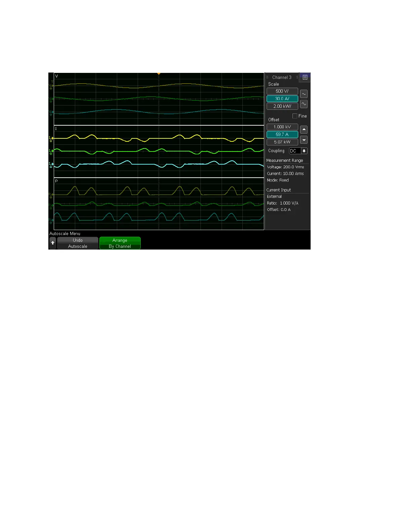This screenshot has width=411, height=532.
Task: Click the yellow current channel ground marker
Action: 51,138
